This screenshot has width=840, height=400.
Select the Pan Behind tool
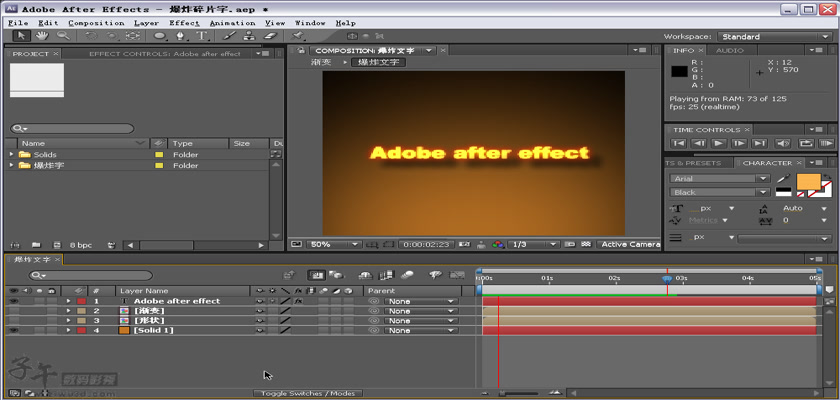[x=132, y=36]
